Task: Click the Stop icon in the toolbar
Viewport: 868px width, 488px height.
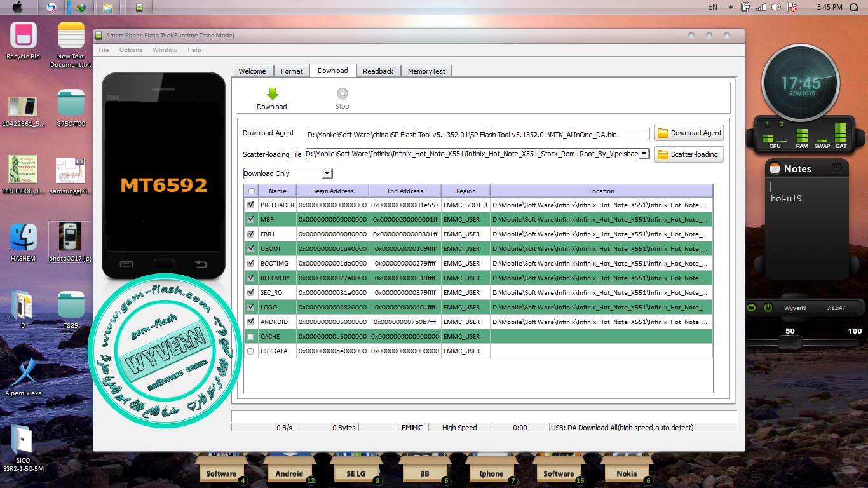Action: [342, 93]
